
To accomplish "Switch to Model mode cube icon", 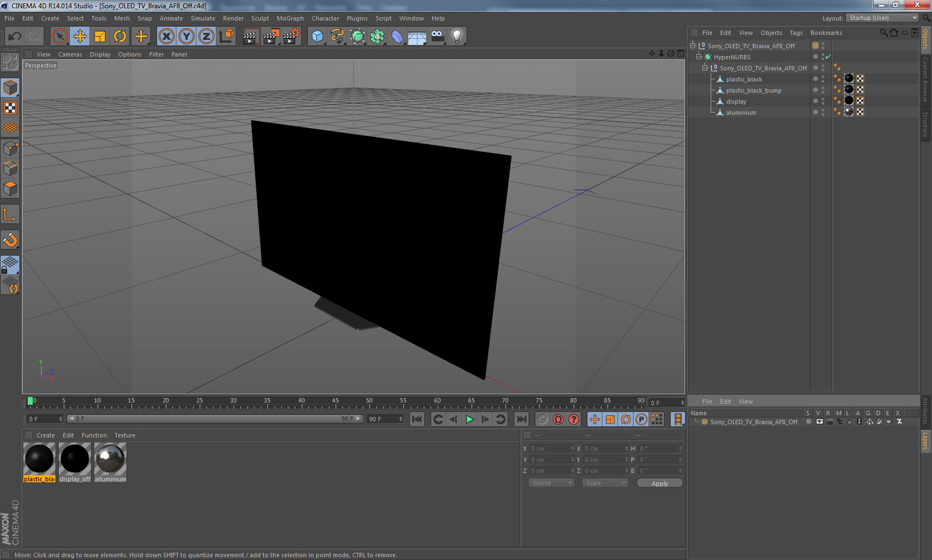I will (x=10, y=88).
